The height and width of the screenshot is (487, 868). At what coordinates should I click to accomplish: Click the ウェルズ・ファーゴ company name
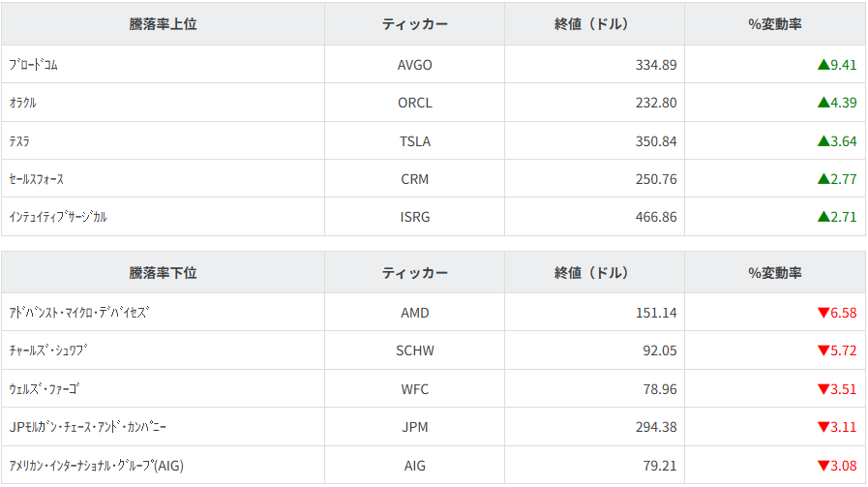(x=45, y=389)
